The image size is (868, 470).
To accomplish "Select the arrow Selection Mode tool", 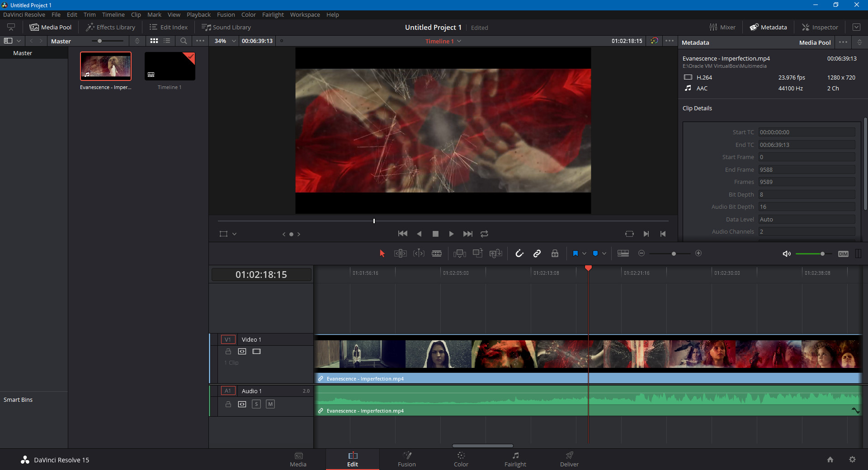I will click(x=382, y=254).
